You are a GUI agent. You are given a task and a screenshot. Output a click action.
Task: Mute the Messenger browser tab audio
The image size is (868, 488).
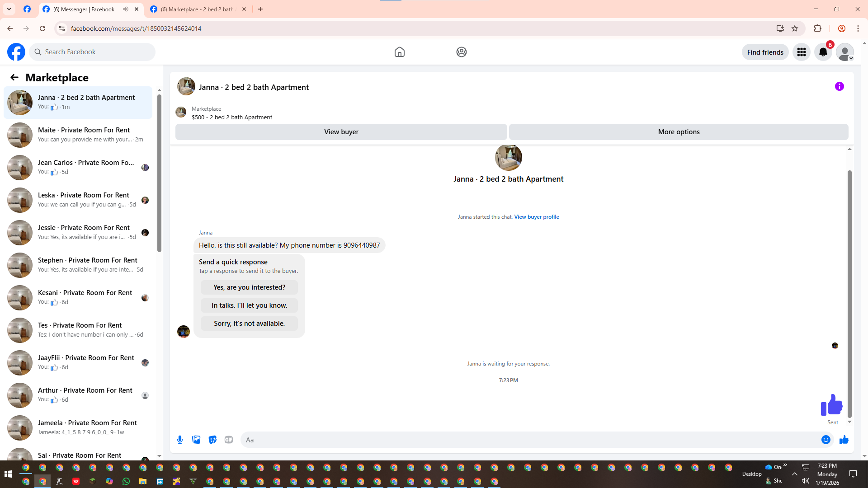(126, 9)
